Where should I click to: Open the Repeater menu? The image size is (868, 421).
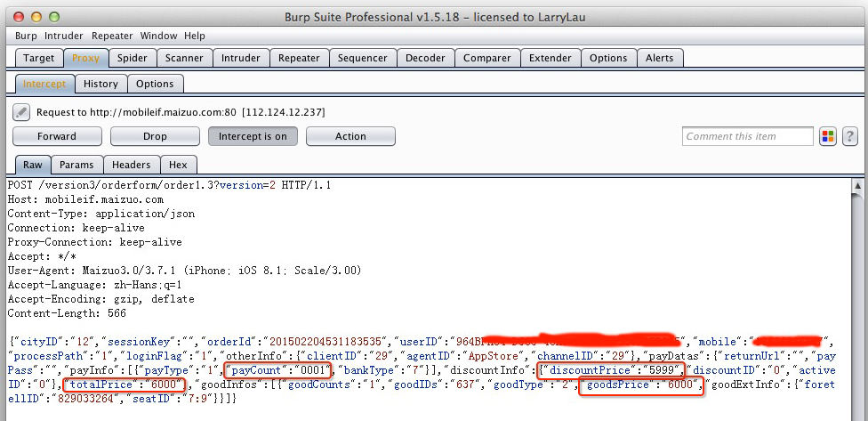(112, 36)
